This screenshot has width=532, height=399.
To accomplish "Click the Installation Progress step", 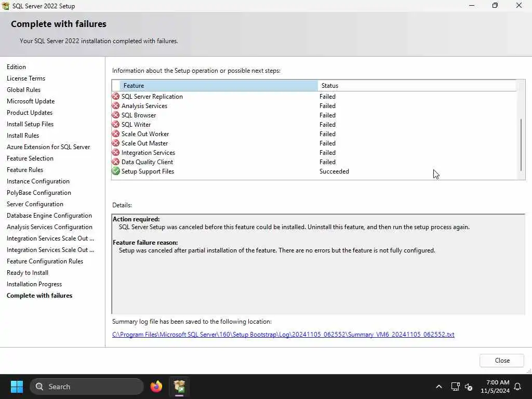I will pos(34,284).
